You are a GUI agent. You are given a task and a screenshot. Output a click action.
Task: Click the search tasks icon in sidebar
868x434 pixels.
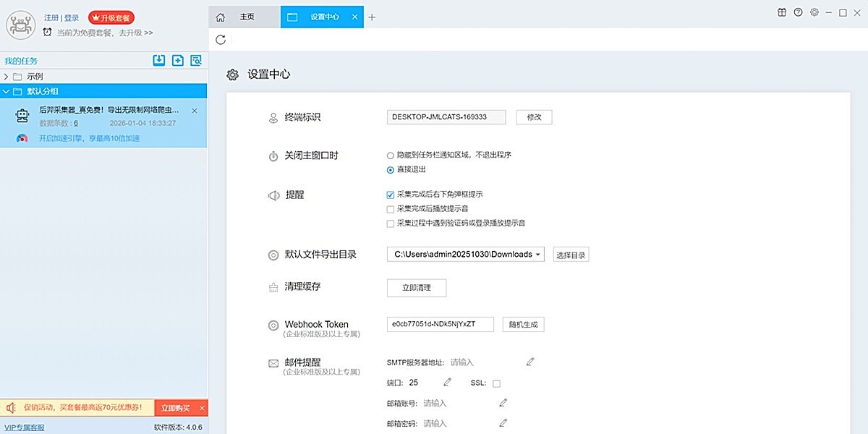pyautogui.click(x=196, y=61)
